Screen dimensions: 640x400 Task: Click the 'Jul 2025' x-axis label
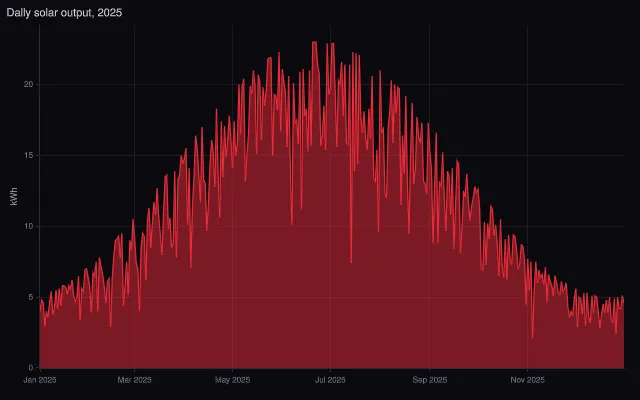click(330, 380)
